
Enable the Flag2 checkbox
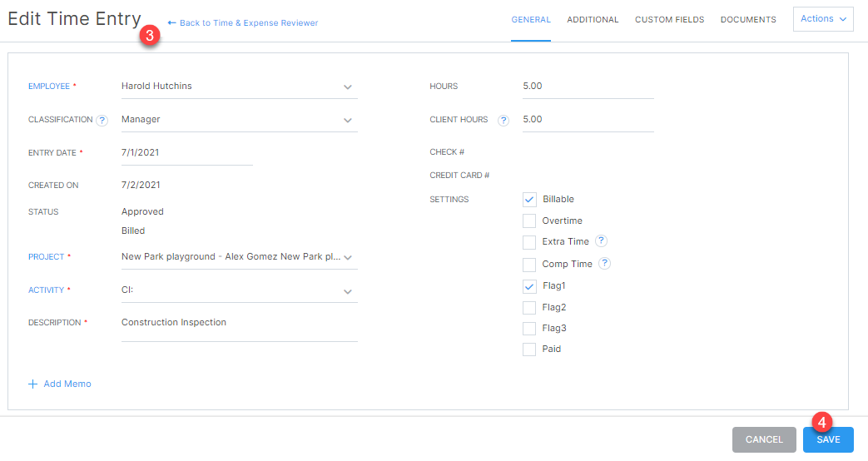[x=529, y=308]
